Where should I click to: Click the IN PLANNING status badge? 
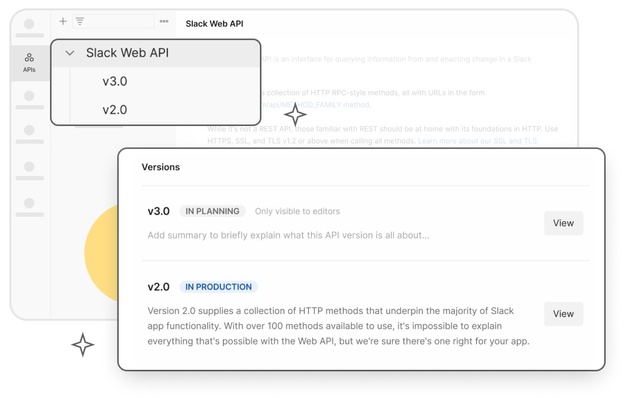[x=212, y=212]
